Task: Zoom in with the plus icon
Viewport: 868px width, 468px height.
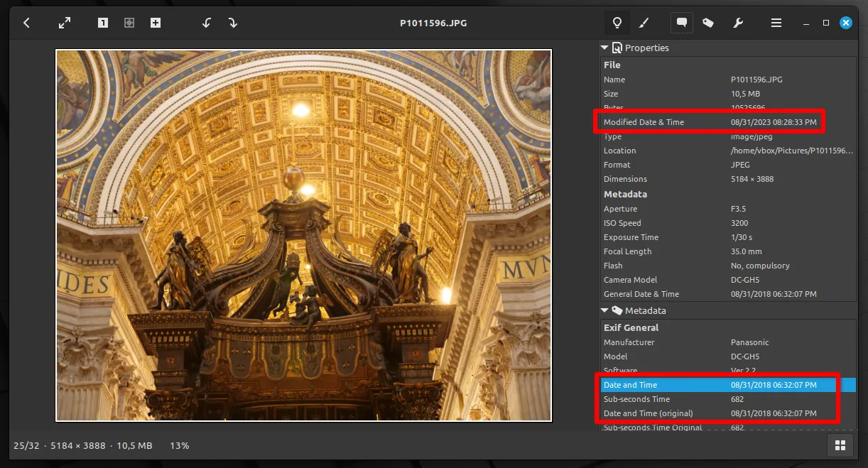Action: pos(156,22)
